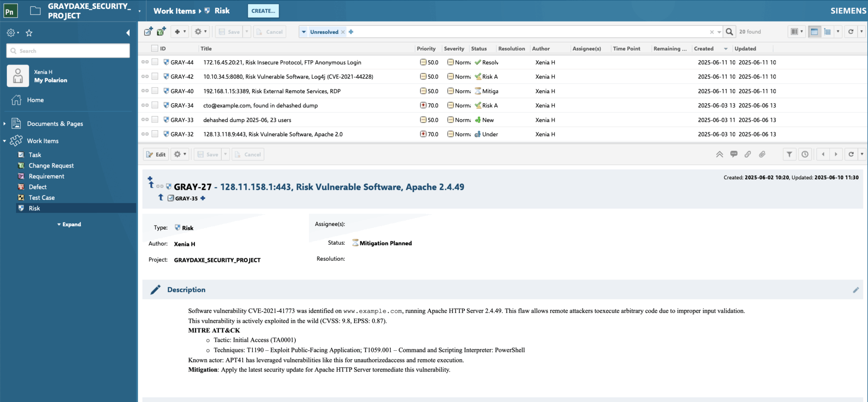Clear the query with the X icon
The image size is (868, 402).
tap(712, 32)
